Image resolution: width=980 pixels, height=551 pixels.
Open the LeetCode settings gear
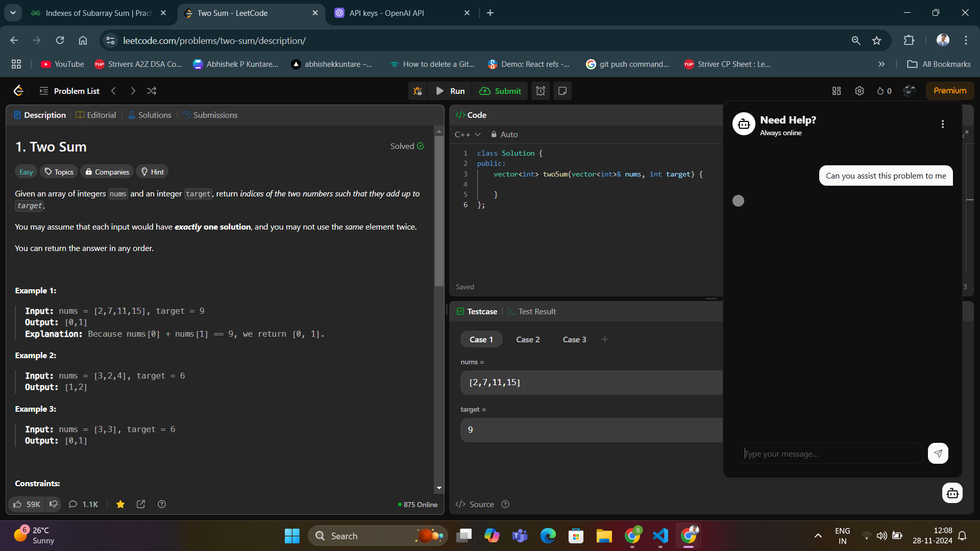pos(860,91)
